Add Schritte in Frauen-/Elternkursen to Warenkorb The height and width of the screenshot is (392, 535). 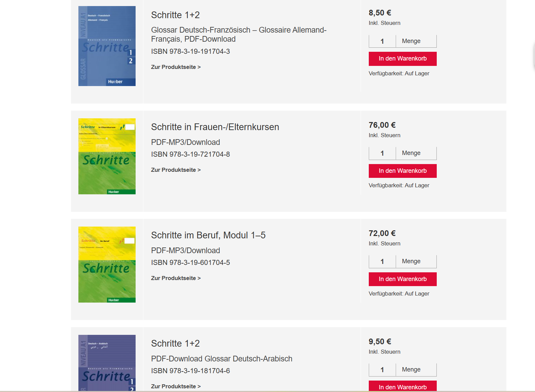click(403, 171)
